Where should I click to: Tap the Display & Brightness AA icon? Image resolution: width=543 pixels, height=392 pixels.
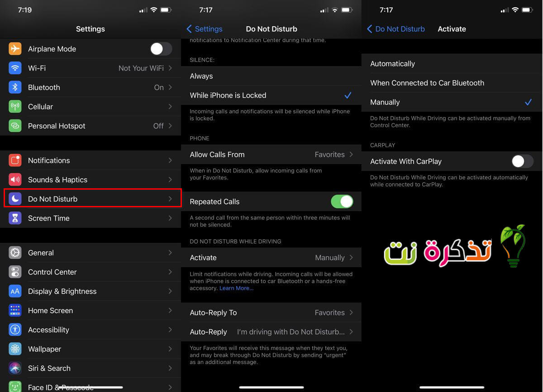coord(15,291)
